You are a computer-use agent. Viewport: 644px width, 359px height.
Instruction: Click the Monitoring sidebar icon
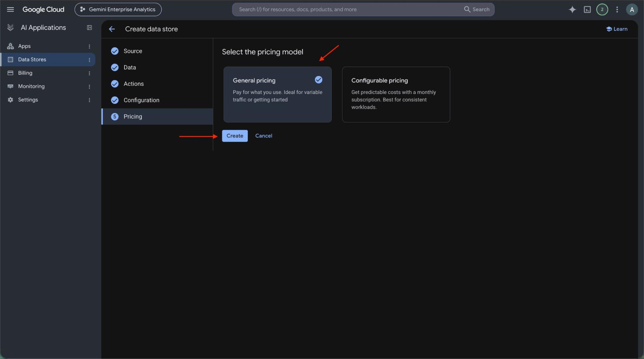coord(10,86)
